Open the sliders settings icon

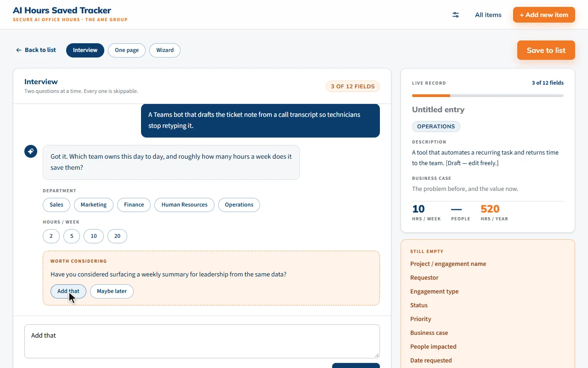pyautogui.click(x=456, y=15)
